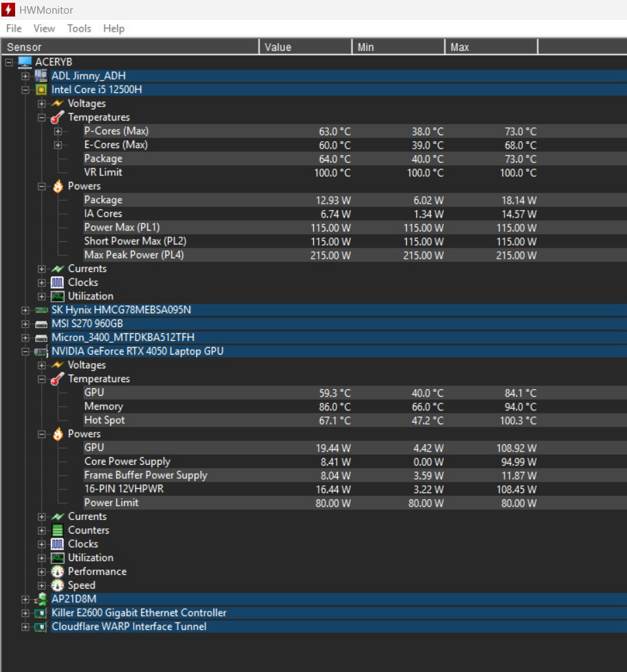Select the Short Power Max (PL2) row
The width and height of the screenshot is (627, 672).
(355, 241)
